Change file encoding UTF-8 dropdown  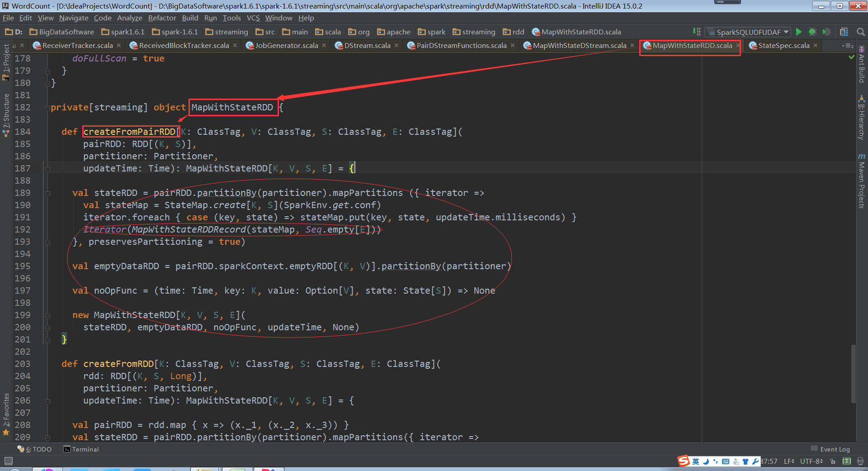pos(812,461)
